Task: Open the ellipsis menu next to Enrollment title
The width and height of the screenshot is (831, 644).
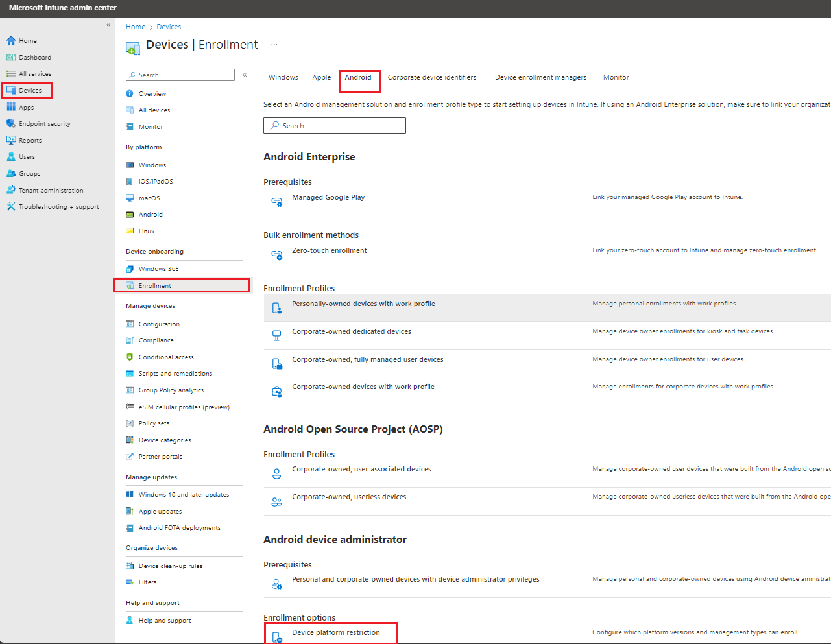Action: (x=274, y=44)
